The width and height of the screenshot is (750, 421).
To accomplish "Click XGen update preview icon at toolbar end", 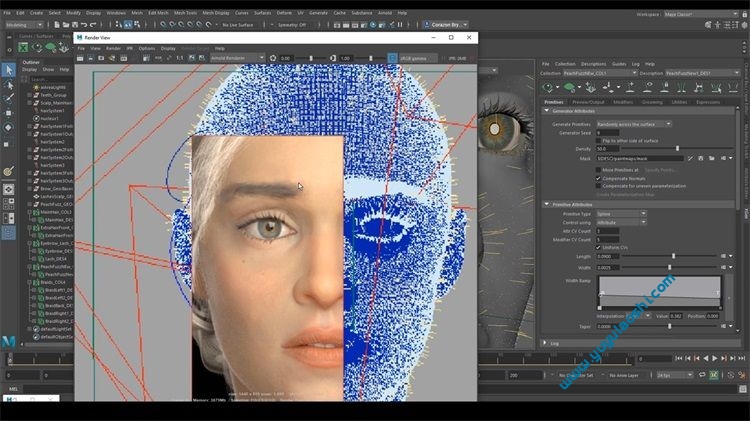I will [732, 87].
